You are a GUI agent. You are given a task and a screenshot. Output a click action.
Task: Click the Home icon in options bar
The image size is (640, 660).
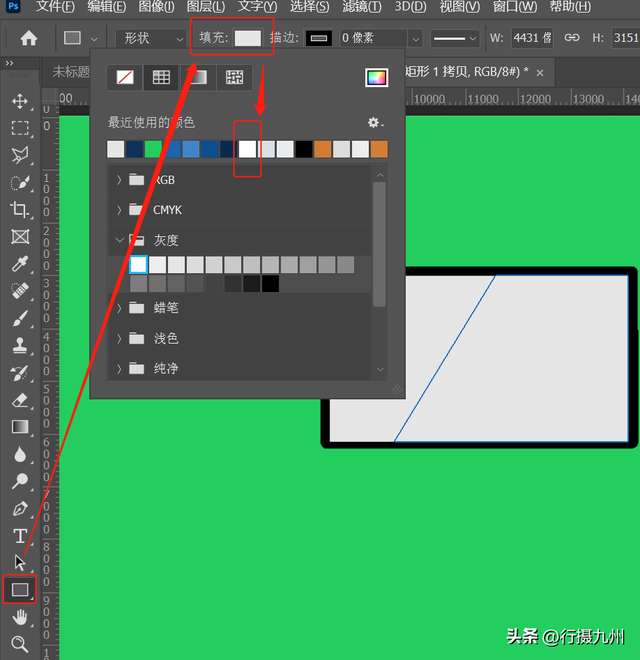click(29, 38)
